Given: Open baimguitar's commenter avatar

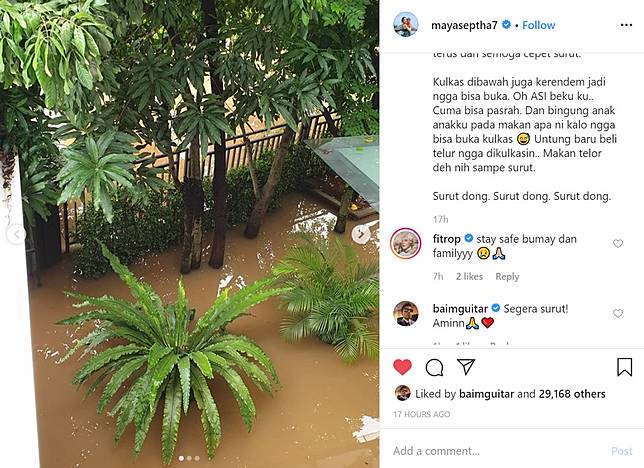Looking at the screenshot, I should click(x=406, y=314).
